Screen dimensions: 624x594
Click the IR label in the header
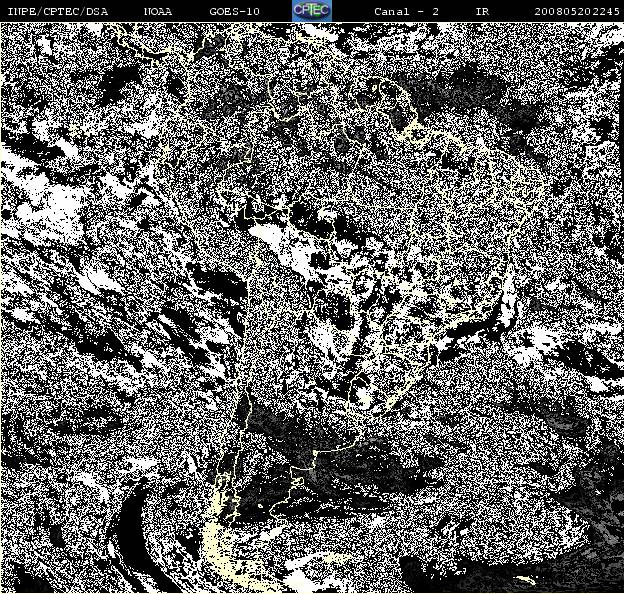pyautogui.click(x=482, y=12)
